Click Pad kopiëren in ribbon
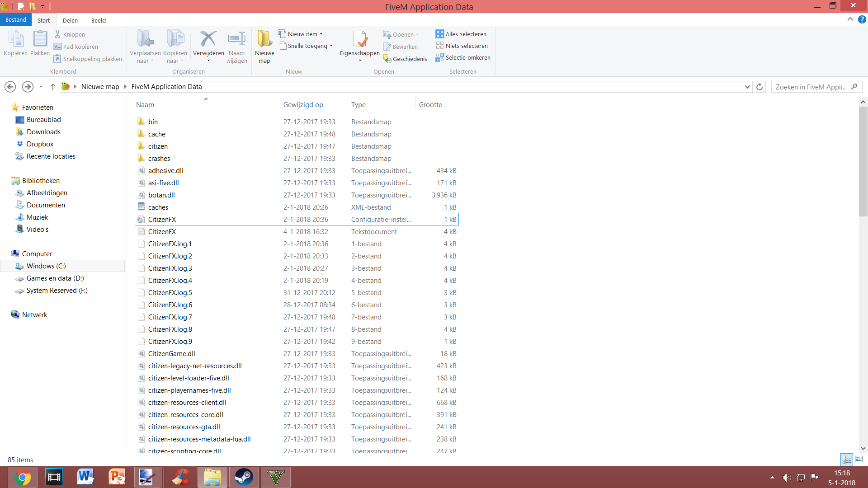Screen dimensions: 868x488 75,47
